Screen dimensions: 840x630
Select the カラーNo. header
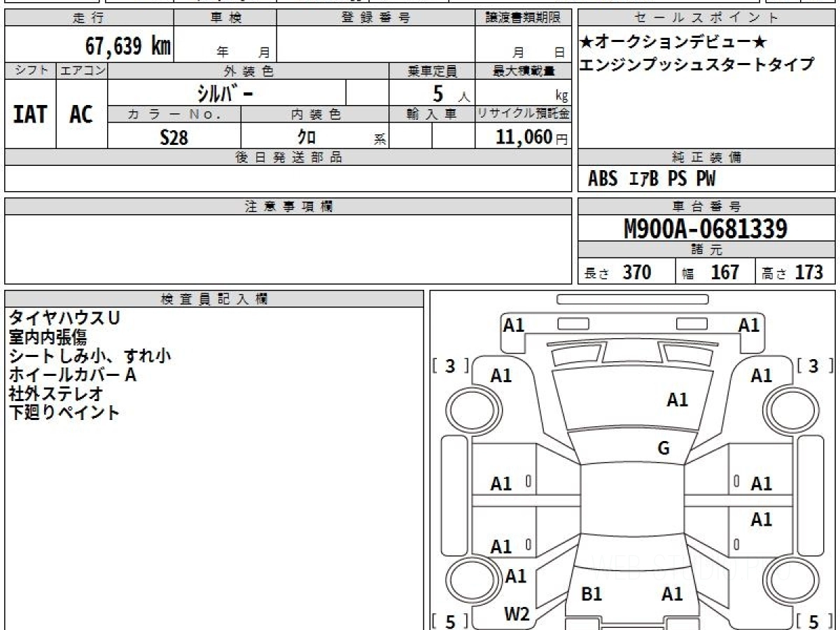[x=174, y=114]
